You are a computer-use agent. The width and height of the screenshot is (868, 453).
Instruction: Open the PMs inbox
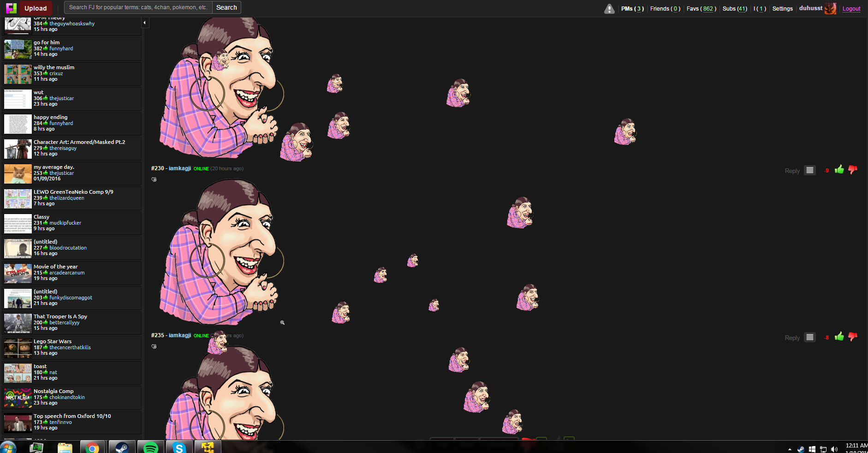click(632, 9)
